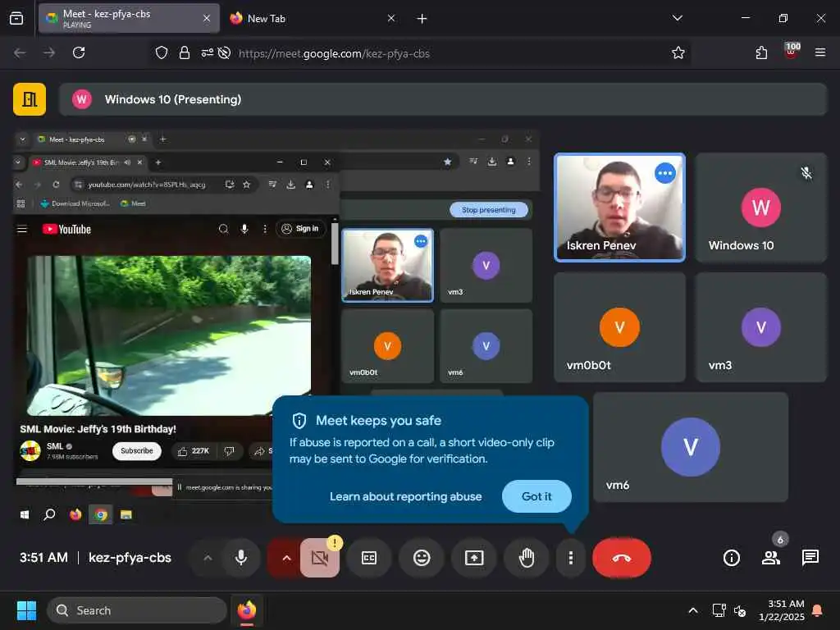This screenshot has width=840, height=630.
Task: Open Learn about reporting abuse link
Action: coord(405,496)
